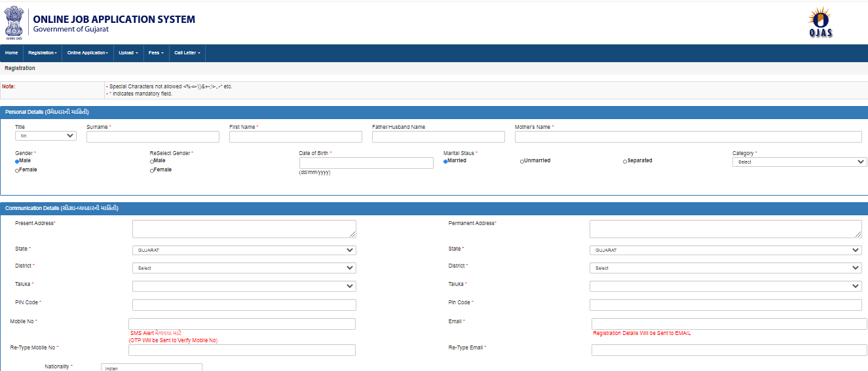Select Separated marital status

(625, 161)
